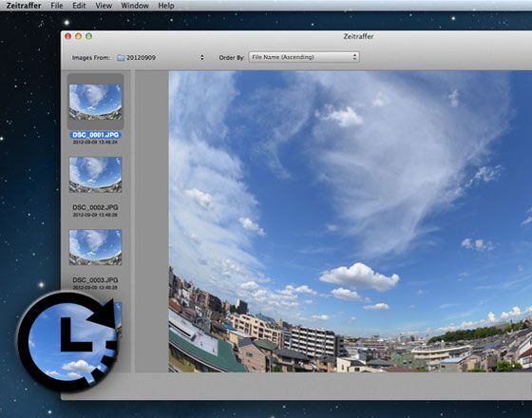Open the Zeitraffer application menu
The image size is (532, 418).
click(x=24, y=6)
